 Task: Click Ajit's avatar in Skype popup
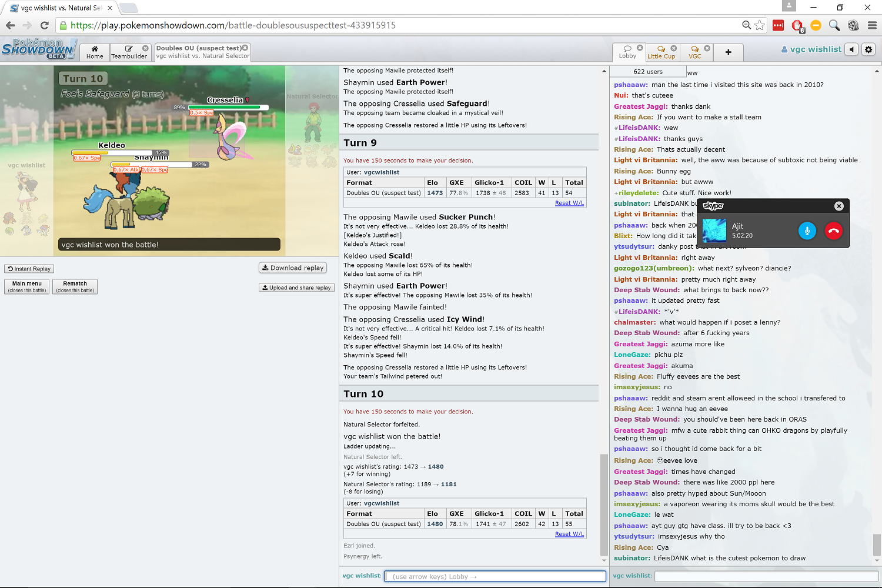tap(714, 230)
